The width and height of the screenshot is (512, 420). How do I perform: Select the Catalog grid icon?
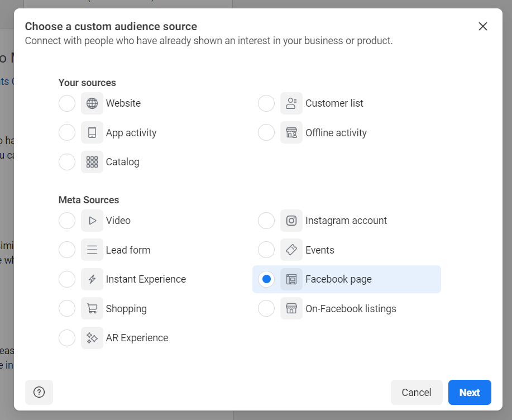[92, 161]
